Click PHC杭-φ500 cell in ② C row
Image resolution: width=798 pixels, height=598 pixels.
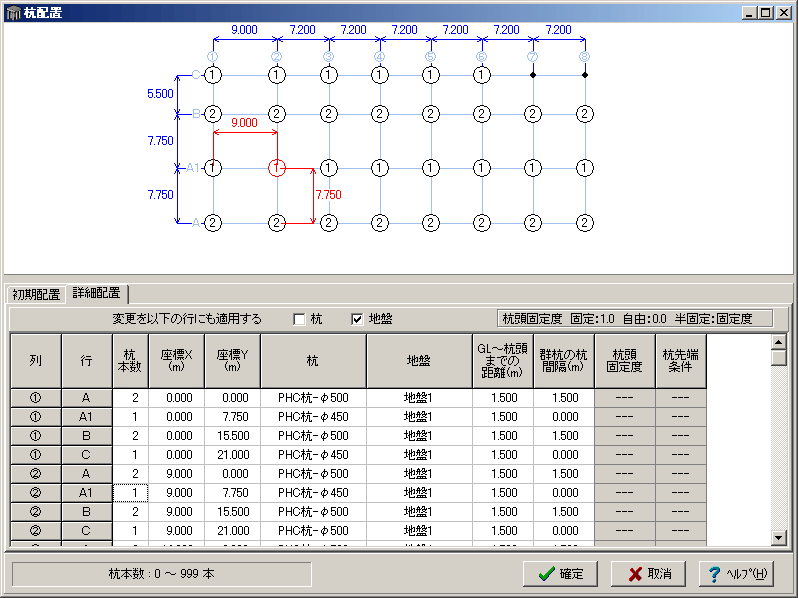[314, 531]
